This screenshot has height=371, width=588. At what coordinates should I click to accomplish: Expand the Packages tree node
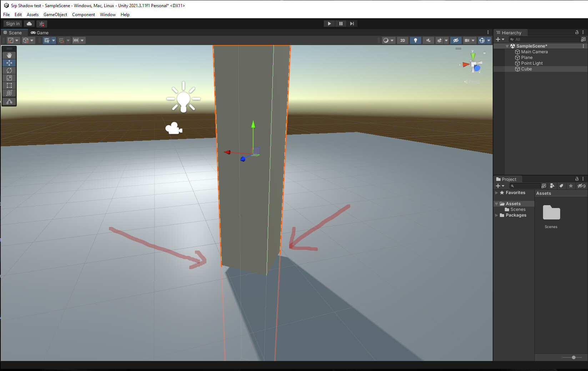pyautogui.click(x=496, y=215)
